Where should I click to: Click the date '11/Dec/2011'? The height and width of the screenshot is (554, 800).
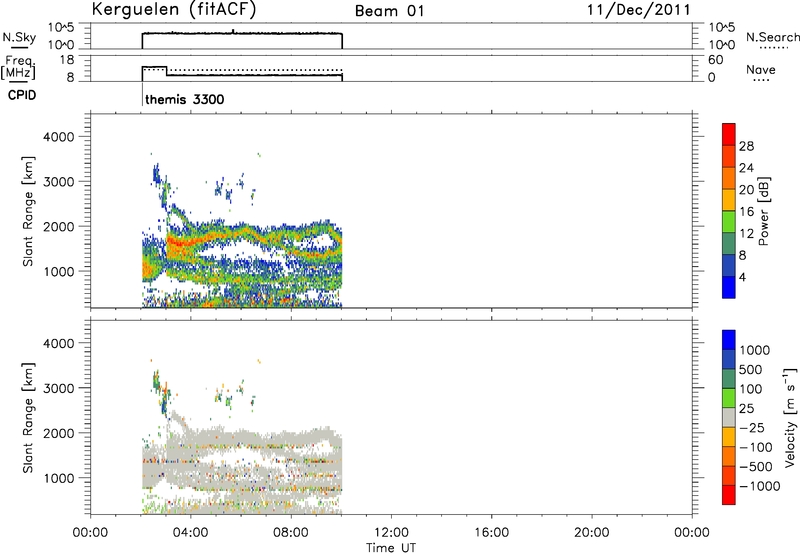tap(638, 10)
